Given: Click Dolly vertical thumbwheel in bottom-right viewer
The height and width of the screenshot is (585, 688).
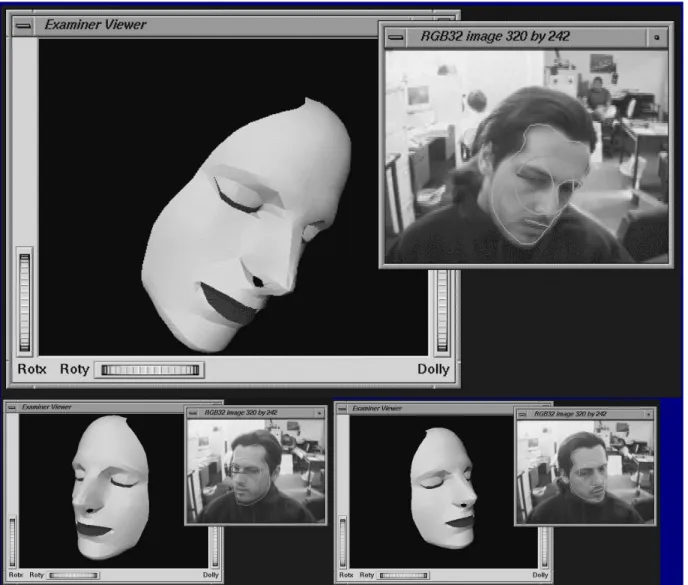Looking at the screenshot, I should click(545, 548).
